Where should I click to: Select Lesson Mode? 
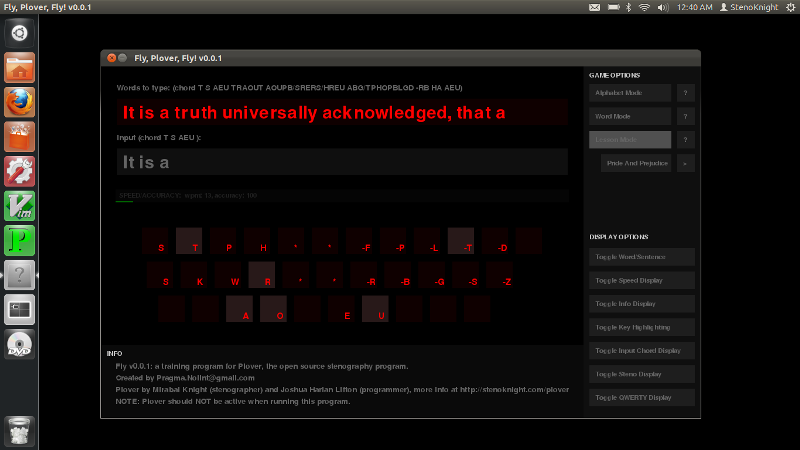pyautogui.click(x=630, y=140)
